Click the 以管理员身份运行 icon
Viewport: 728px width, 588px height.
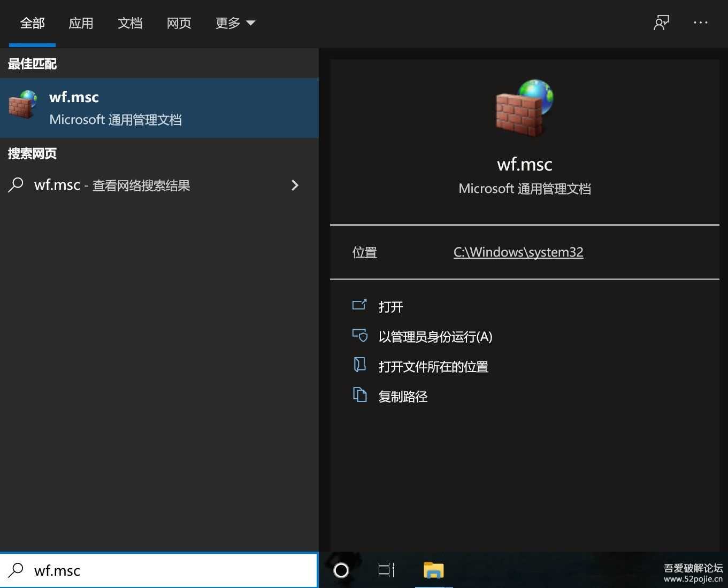click(x=361, y=336)
